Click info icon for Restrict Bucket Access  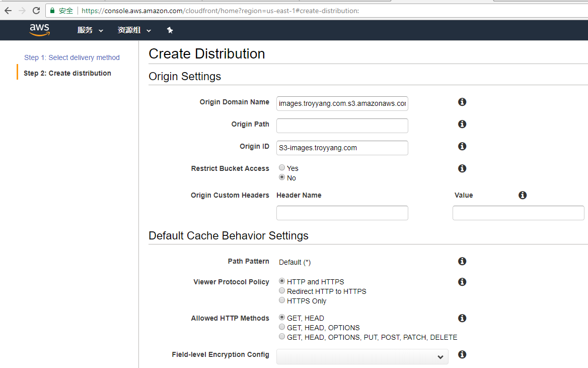[x=462, y=168]
